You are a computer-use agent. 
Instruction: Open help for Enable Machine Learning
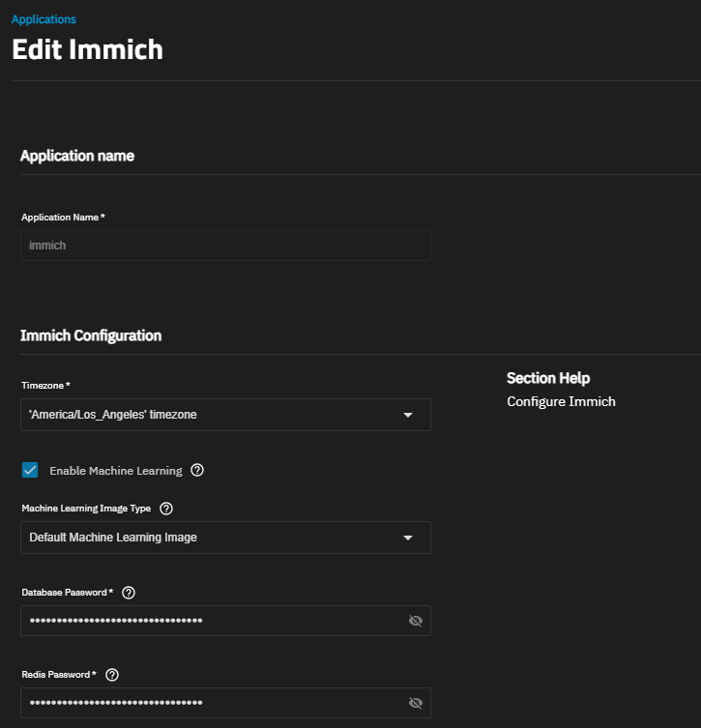[197, 471]
